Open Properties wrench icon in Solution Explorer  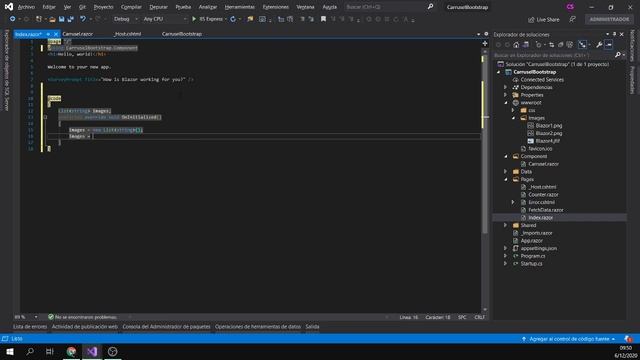click(x=599, y=45)
